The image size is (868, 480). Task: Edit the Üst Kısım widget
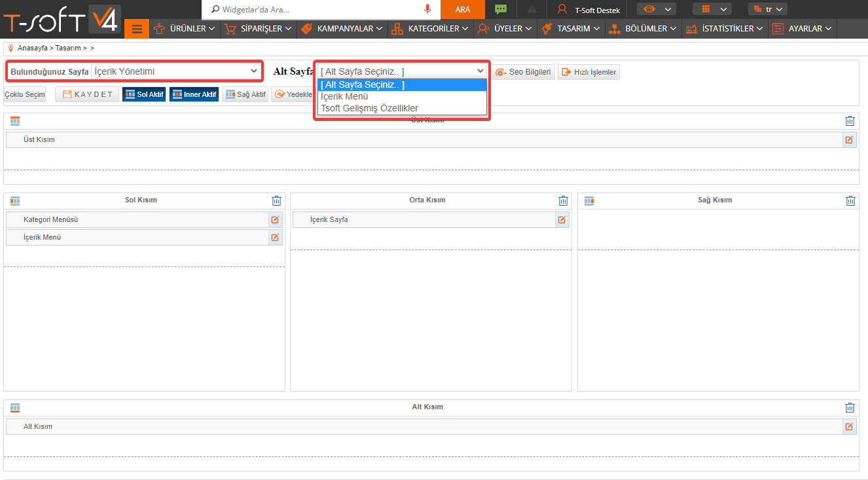click(849, 139)
